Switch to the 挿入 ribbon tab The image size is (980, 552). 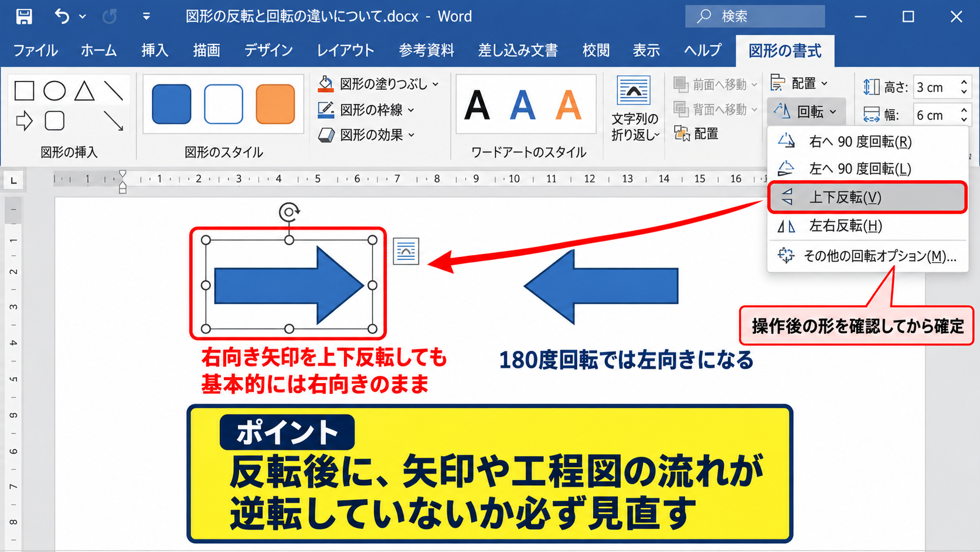click(x=155, y=50)
